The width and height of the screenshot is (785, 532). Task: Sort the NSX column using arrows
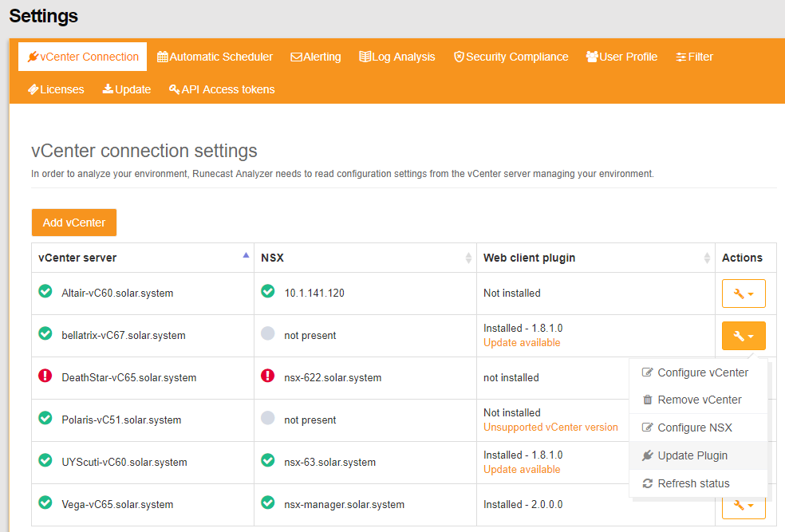pos(468,258)
